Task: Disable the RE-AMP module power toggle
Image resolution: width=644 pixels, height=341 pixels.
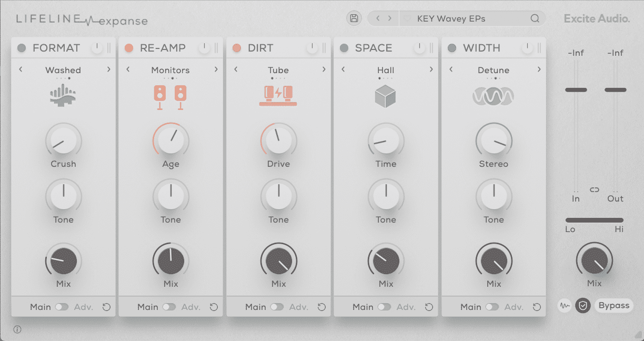Action: click(129, 48)
